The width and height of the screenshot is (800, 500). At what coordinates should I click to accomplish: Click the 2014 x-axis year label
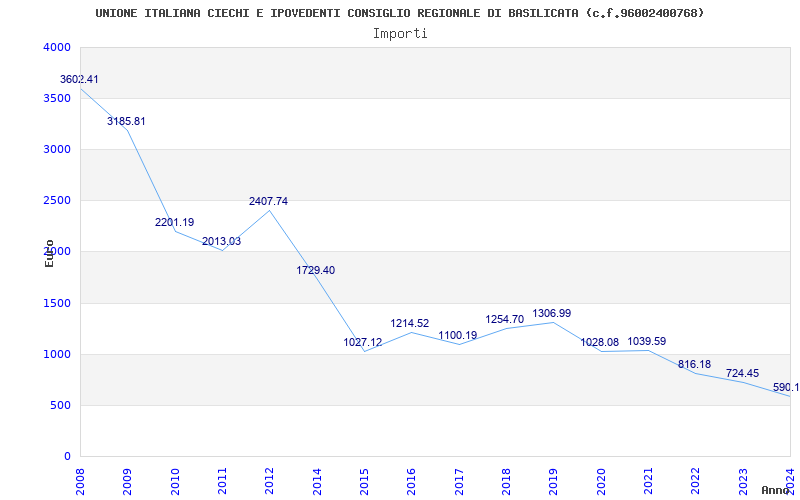pos(317,481)
